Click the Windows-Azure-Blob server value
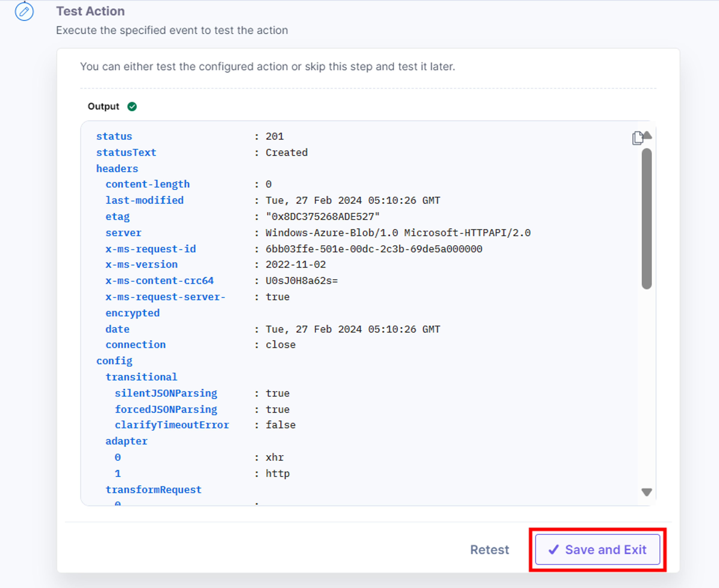 [398, 233]
